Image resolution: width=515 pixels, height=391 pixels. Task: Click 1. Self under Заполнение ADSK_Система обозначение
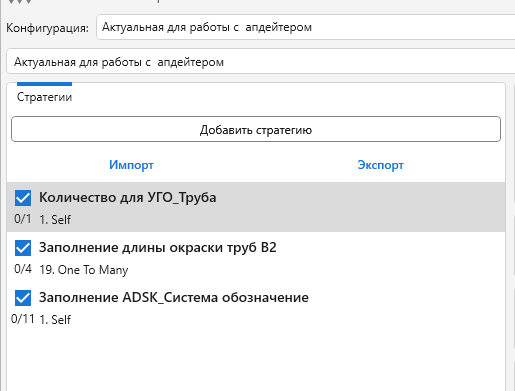[55, 320]
